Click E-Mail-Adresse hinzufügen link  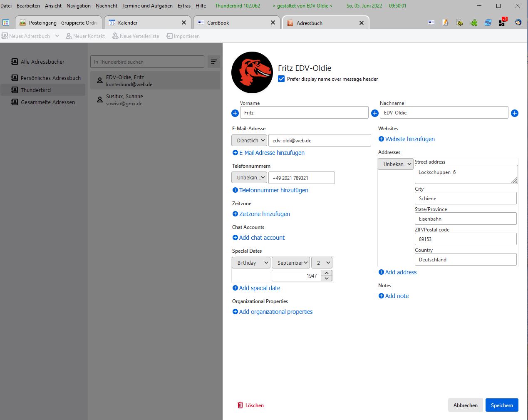(268, 153)
